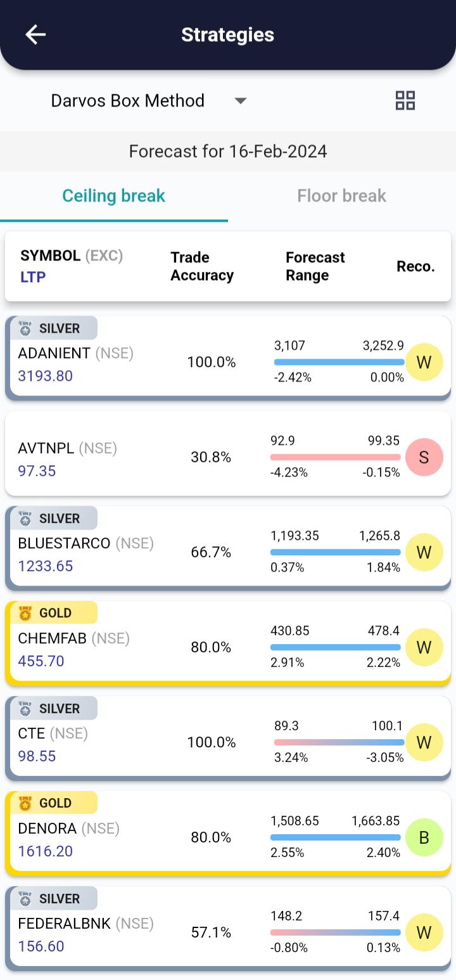456x980 pixels.
Task: Select the Trade Accuracy column header
Action: (201, 266)
